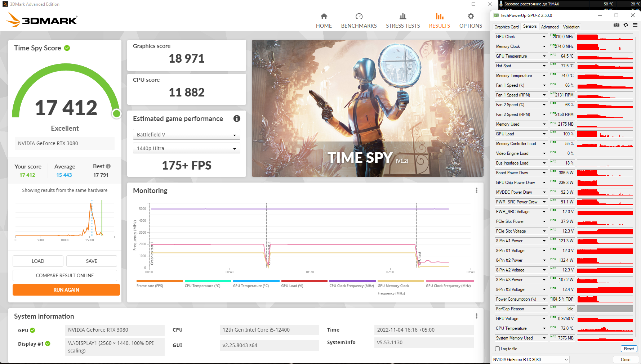Click the CPU Clock Frequency legend color bar

tap(353, 281)
